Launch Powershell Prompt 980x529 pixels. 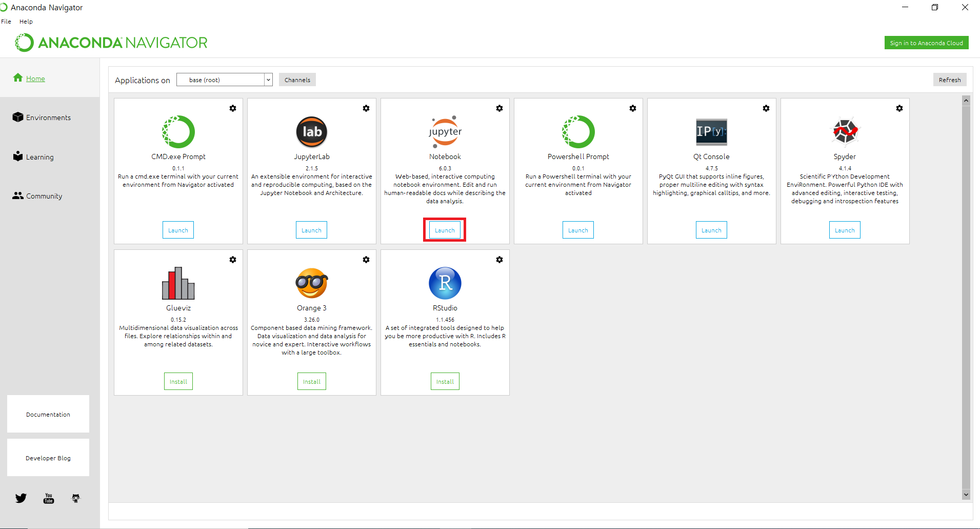pyautogui.click(x=578, y=230)
